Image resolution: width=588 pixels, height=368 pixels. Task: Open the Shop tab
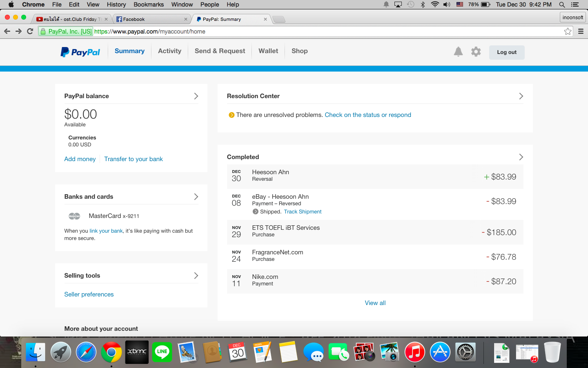tap(300, 51)
